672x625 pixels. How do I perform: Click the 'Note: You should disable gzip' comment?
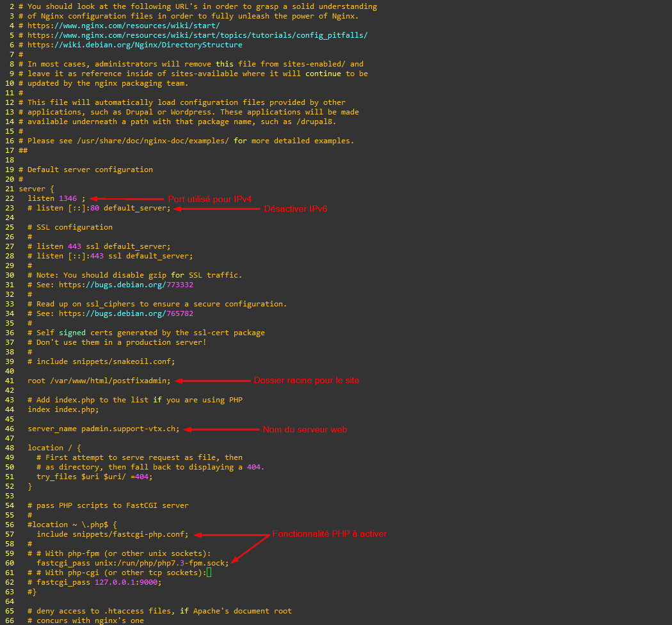(135, 275)
